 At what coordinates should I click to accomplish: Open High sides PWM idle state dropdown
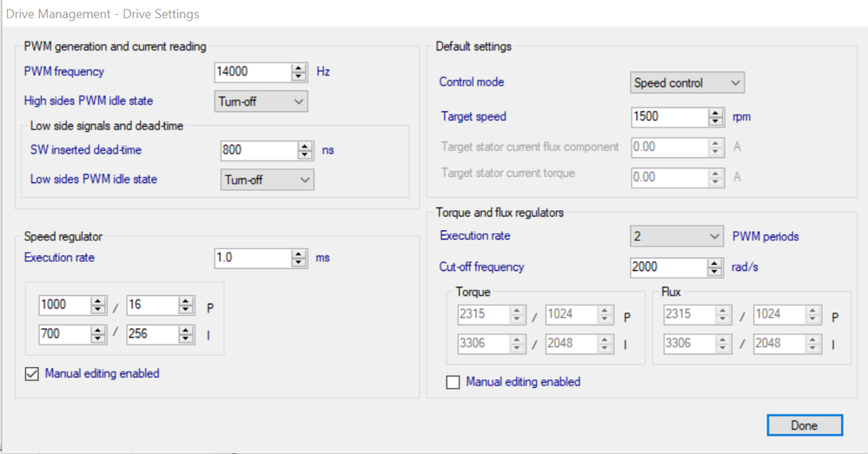[x=261, y=102]
